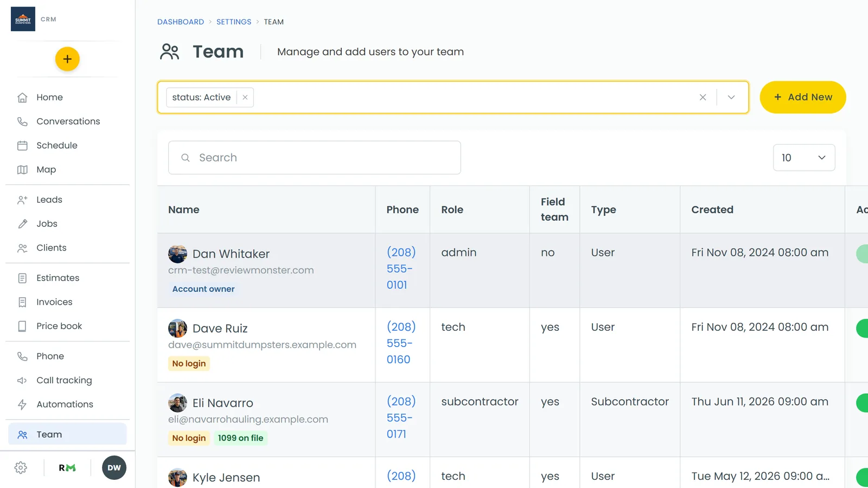This screenshot has height=488, width=868.
Task: Click the Jobs pencil icon
Action: (x=22, y=224)
